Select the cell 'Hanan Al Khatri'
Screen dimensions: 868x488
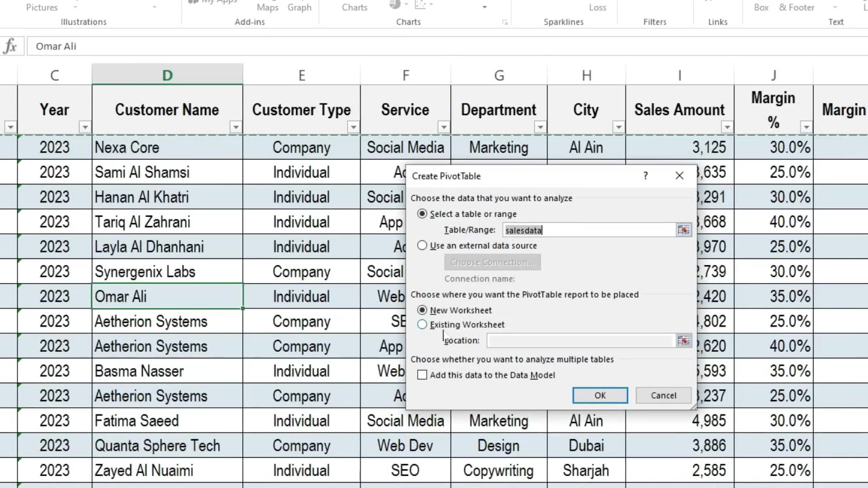coord(167,197)
